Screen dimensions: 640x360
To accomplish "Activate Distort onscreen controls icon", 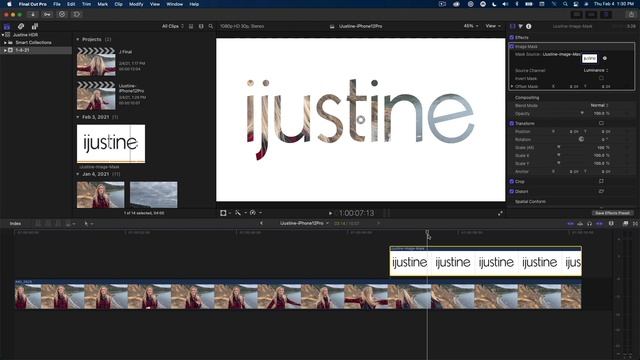I will (601, 191).
